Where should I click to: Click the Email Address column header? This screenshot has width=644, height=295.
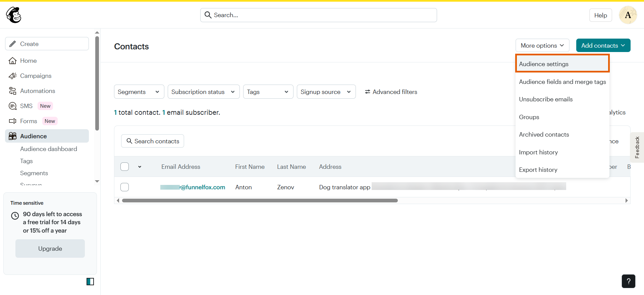181,167
